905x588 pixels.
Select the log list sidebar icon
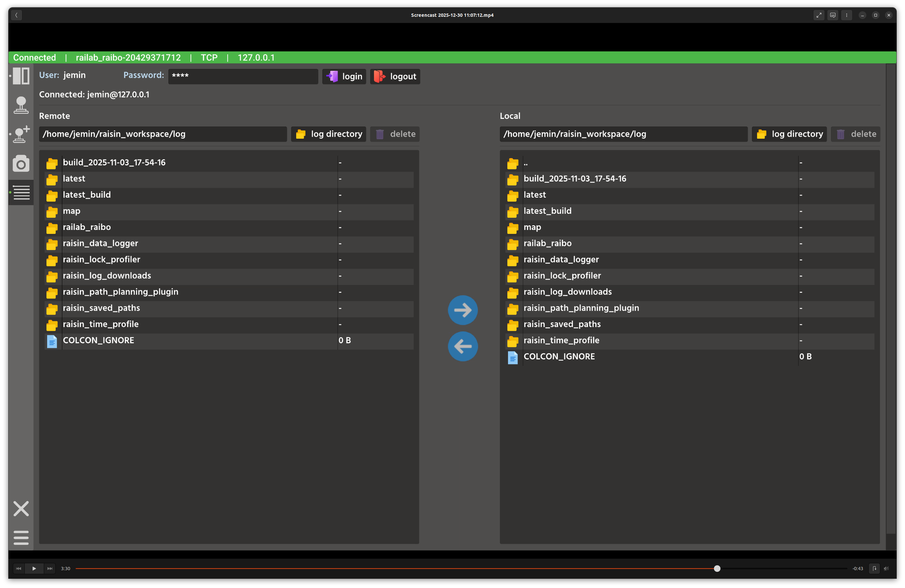pos(21,192)
